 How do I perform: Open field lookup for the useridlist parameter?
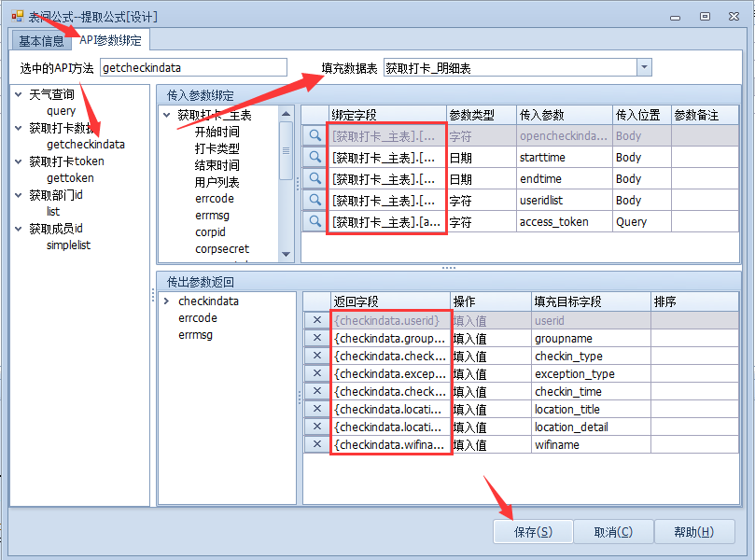click(315, 201)
